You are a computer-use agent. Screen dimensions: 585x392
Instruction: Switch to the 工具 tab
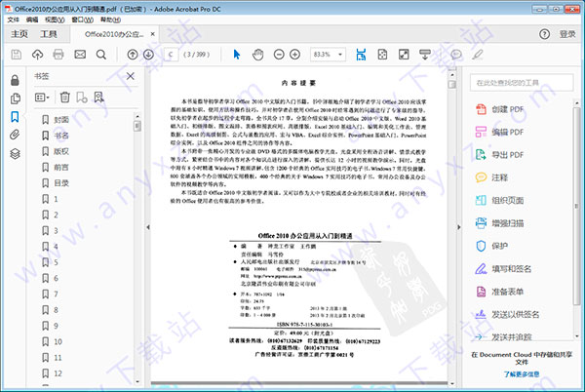click(49, 34)
